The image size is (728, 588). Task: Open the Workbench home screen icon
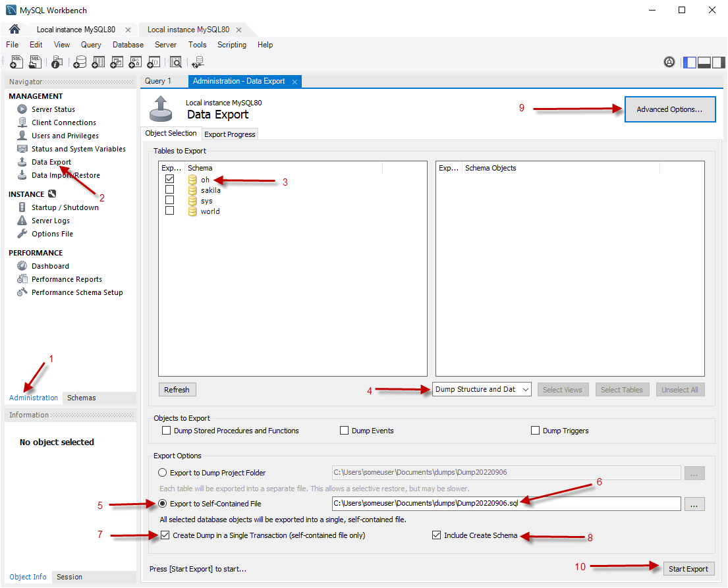[x=14, y=29]
